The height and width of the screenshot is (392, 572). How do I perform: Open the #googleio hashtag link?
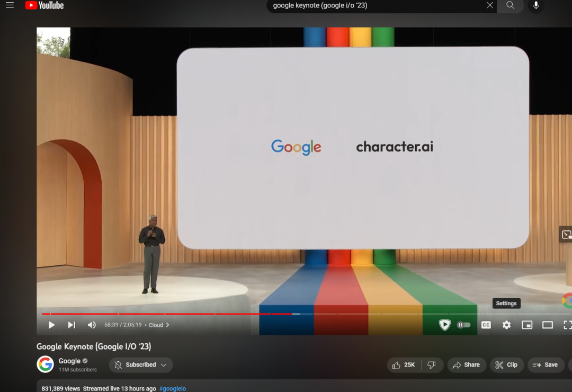coord(173,388)
